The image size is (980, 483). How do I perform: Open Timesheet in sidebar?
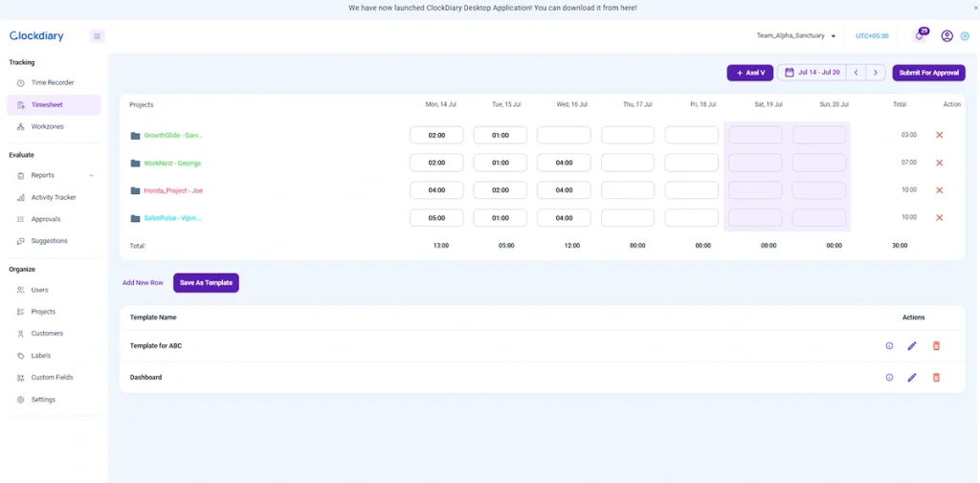54,105
